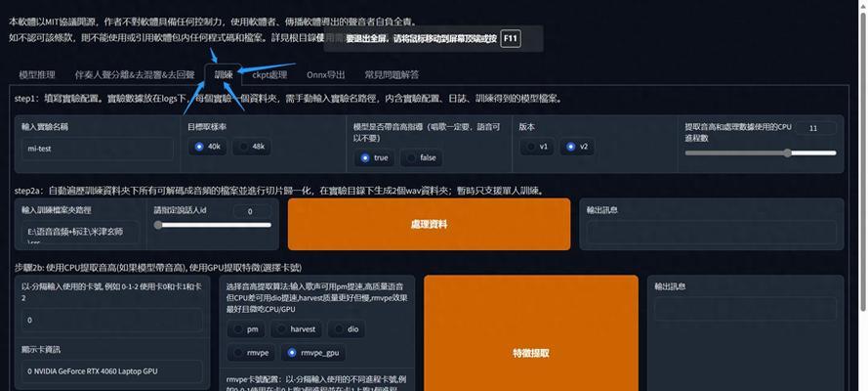868x391 pixels.
Task: Select the 48k target sample rate
Action: pos(252,147)
